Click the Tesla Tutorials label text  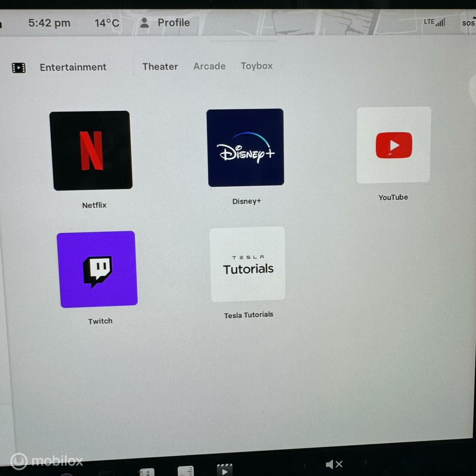click(x=248, y=315)
